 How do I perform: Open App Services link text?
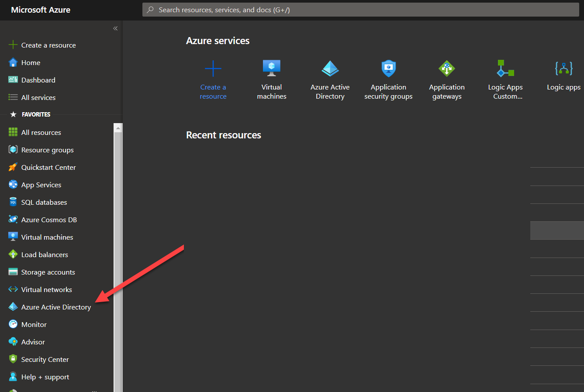41,185
